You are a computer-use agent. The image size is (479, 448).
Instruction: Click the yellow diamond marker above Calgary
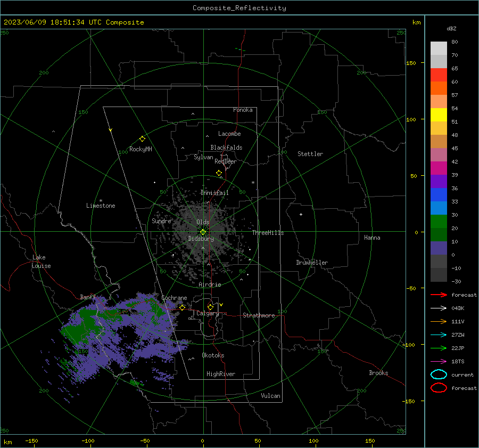click(x=210, y=307)
